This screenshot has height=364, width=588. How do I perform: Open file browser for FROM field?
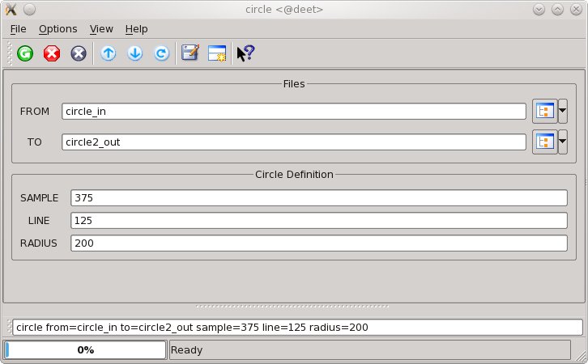tap(544, 111)
